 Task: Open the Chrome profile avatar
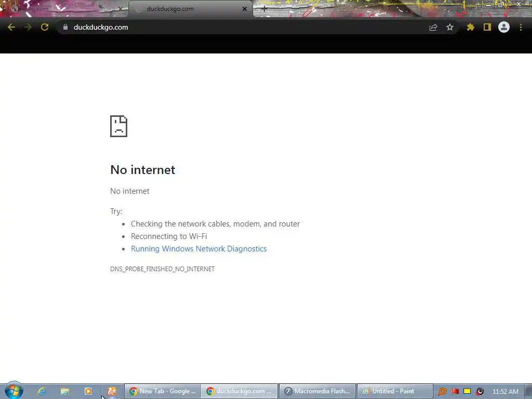[x=504, y=27]
